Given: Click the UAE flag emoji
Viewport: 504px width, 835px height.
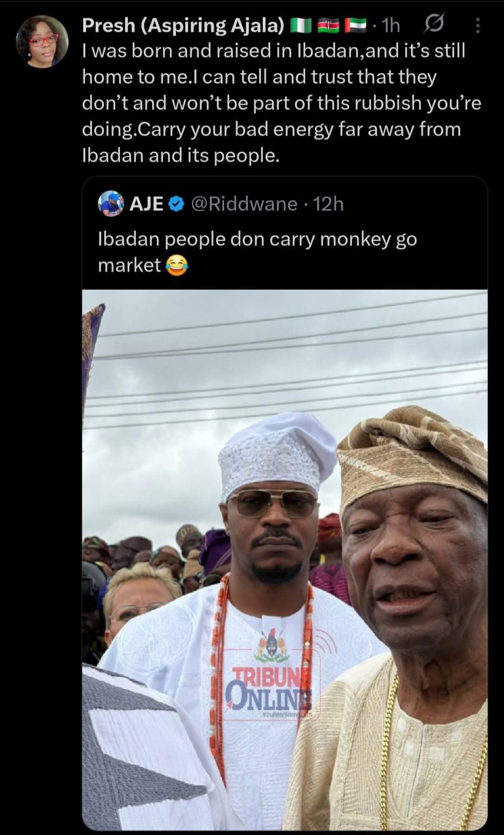Looking at the screenshot, I should click(355, 26).
